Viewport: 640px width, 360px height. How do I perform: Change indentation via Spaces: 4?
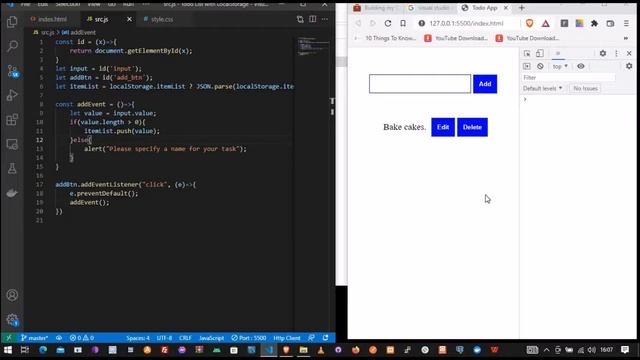pos(138,338)
